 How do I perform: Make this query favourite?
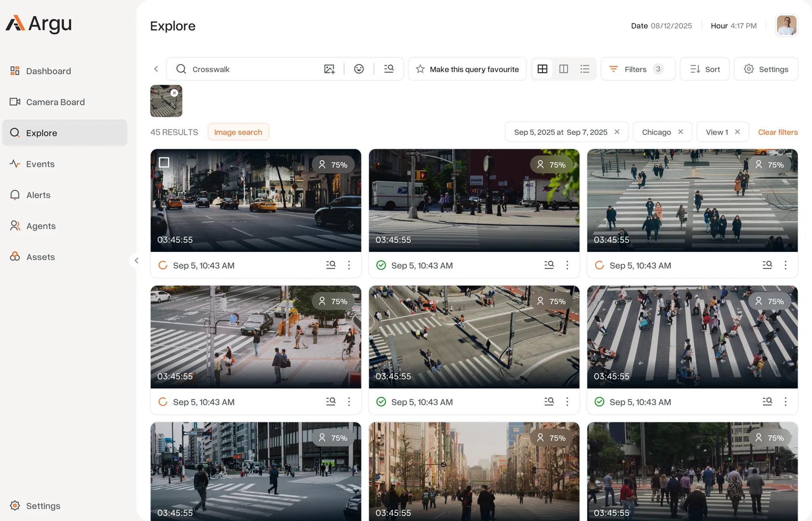click(x=467, y=69)
